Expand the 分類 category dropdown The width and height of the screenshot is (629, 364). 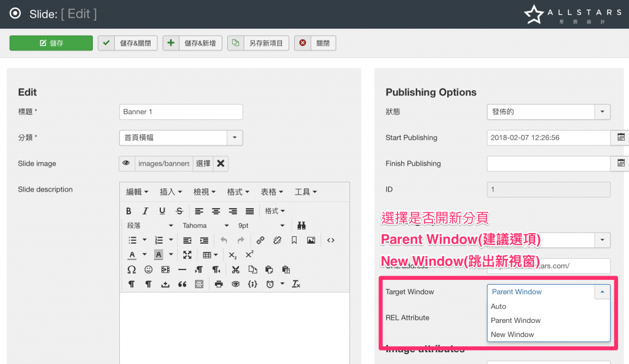pos(235,137)
